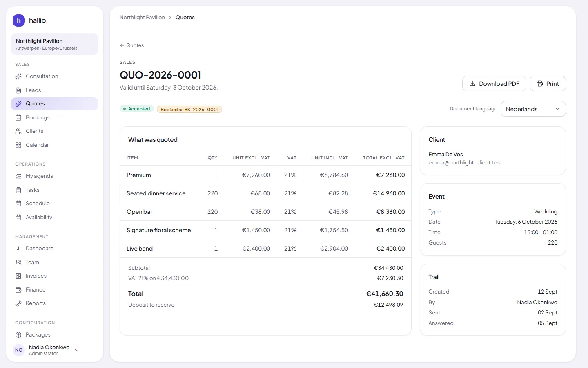Click the Open bar total €8,360.00

point(390,212)
